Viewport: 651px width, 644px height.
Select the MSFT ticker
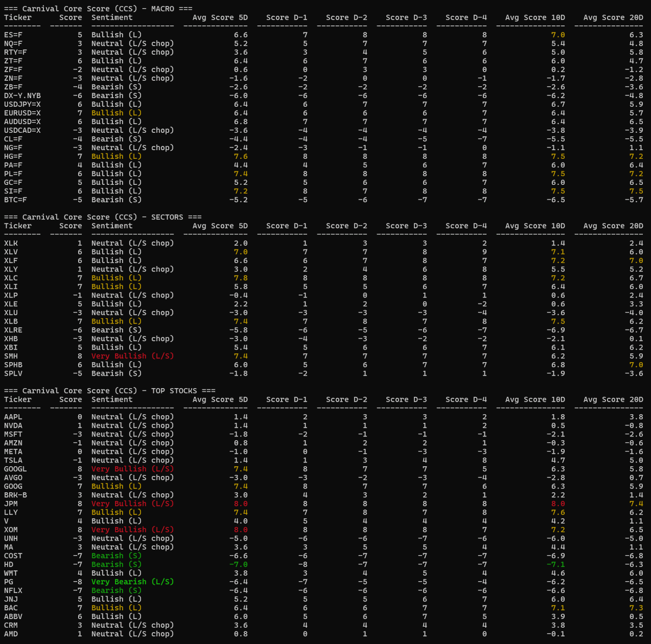click(13, 434)
